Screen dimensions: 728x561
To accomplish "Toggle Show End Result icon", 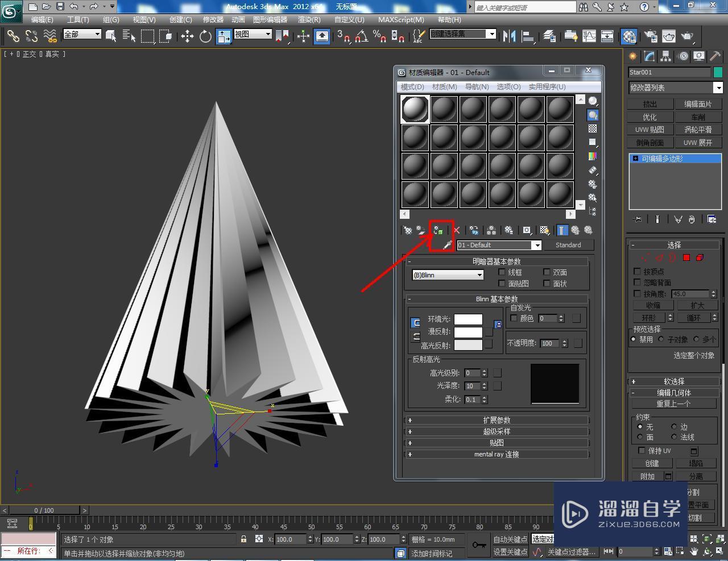I will click(x=562, y=230).
